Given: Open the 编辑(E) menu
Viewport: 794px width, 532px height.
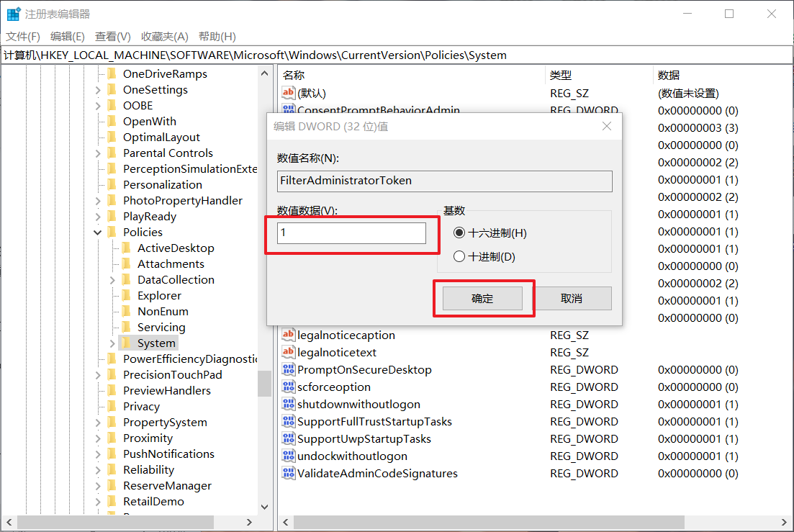Looking at the screenshot, I should (67, 37).
